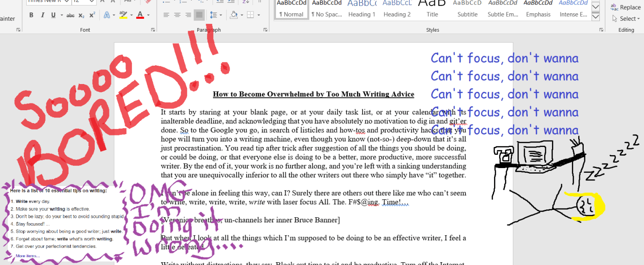Open the Select dropdown in Editing
Screen dimensions: 644x265
pyautogui.click(x=626, y=19)
